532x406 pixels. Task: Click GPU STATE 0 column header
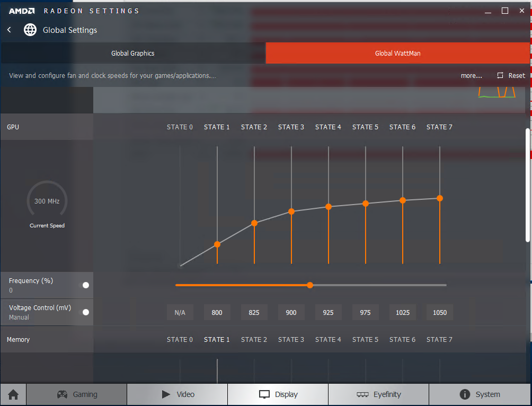[x=180, y=127]
